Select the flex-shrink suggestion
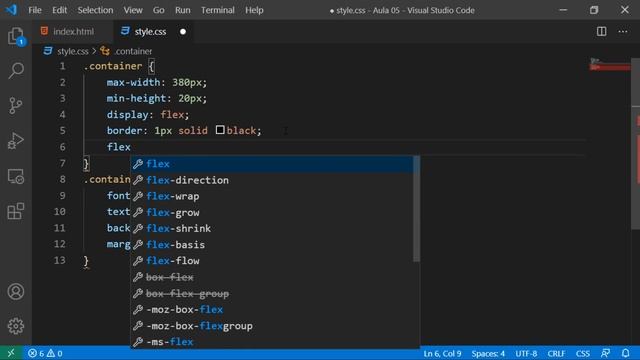The height and width of the screenshot is (360, 640). (x=272, y=229)
